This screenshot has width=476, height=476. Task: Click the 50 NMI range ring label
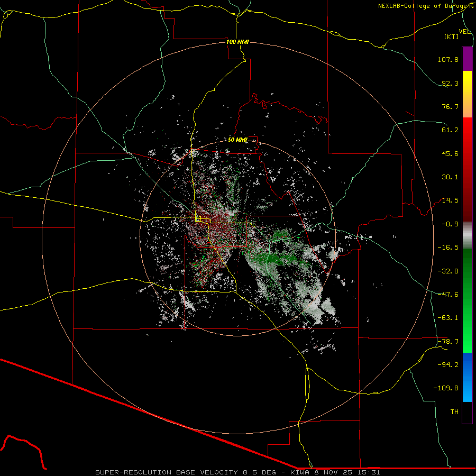[x=237, y=140]
